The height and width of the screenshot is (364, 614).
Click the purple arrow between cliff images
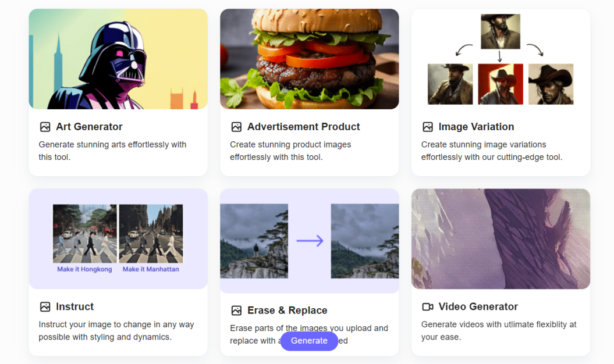tap(310, 241)
